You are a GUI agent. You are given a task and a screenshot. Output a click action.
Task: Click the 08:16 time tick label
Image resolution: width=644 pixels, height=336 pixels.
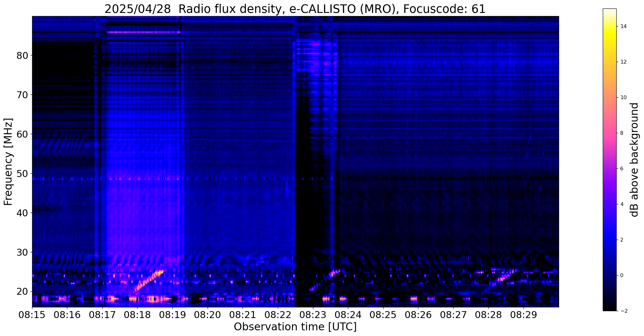[x=67, y=315]
